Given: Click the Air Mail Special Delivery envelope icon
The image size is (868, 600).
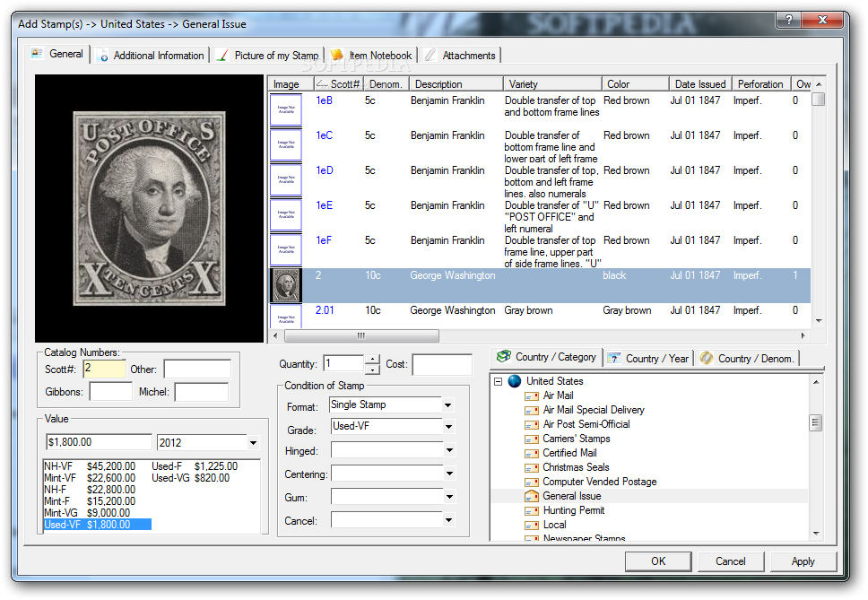Looking at the screenshot, I should click(532, 410).
